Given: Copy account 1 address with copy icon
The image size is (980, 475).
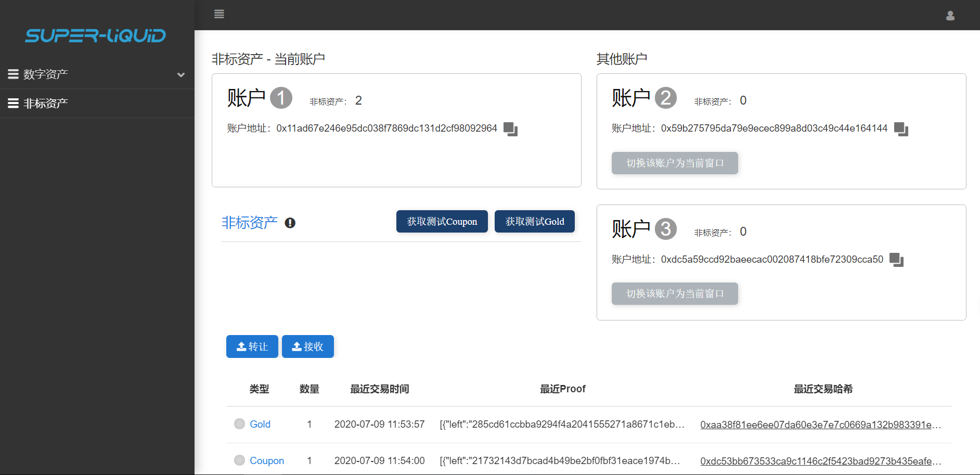Looking at the screenshot, I should [510, 129].
